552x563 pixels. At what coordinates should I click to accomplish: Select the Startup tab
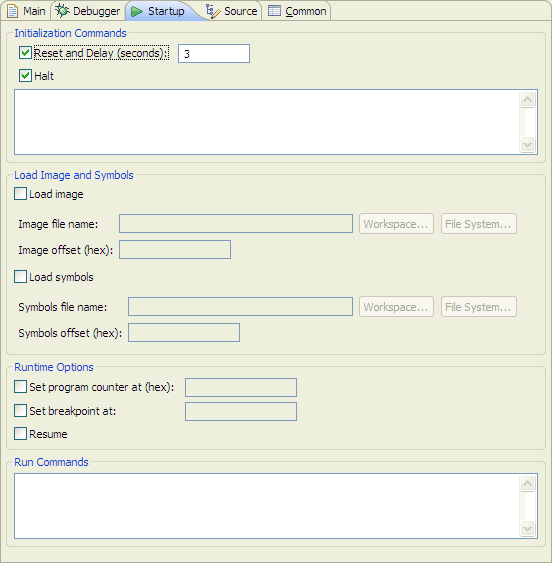click(161, 11)
